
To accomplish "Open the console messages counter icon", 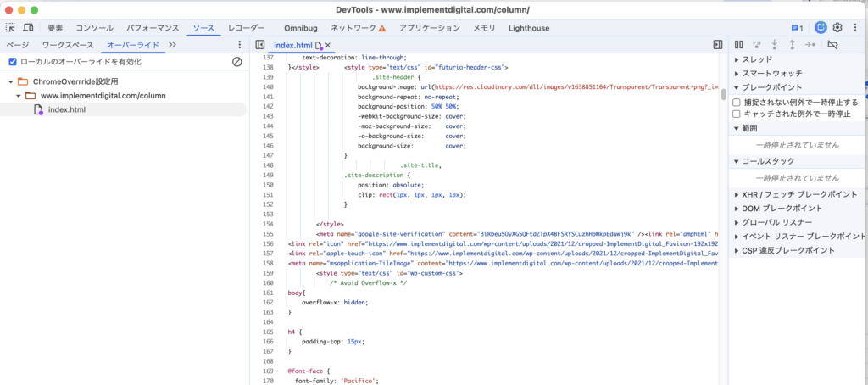I will [x=796, y=28].
